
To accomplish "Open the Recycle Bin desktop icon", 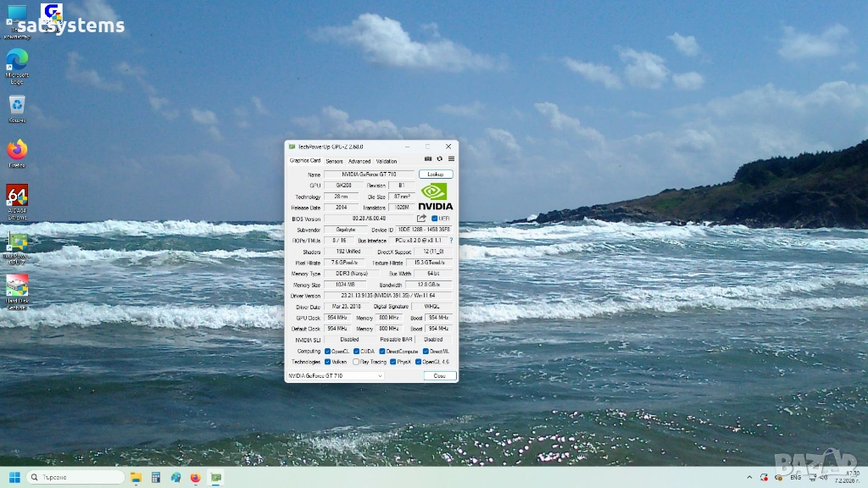I will tap(17, 106).
